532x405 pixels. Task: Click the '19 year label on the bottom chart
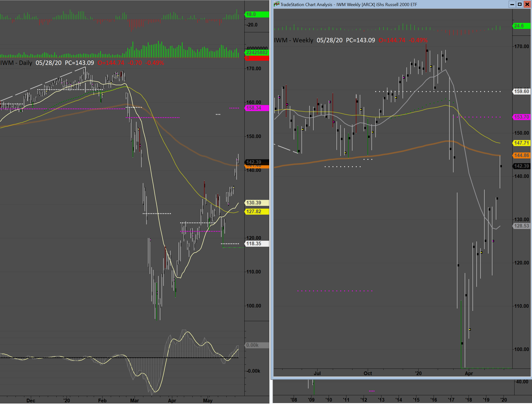[486, 400]
